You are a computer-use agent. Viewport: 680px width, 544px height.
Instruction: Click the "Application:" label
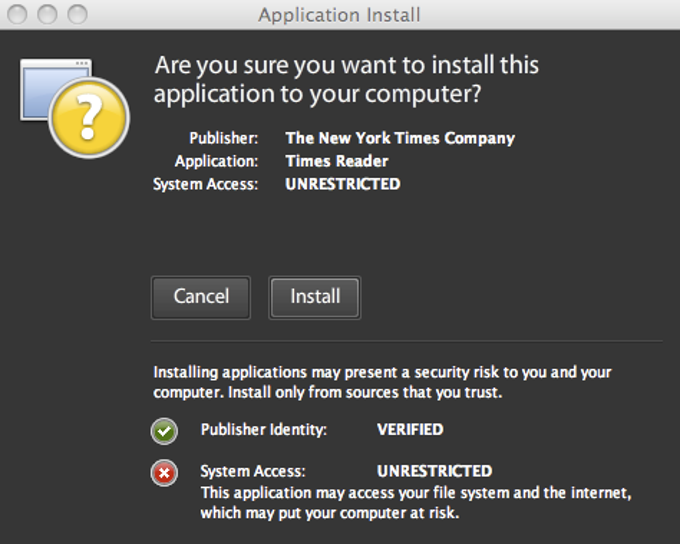pos(216,161)
